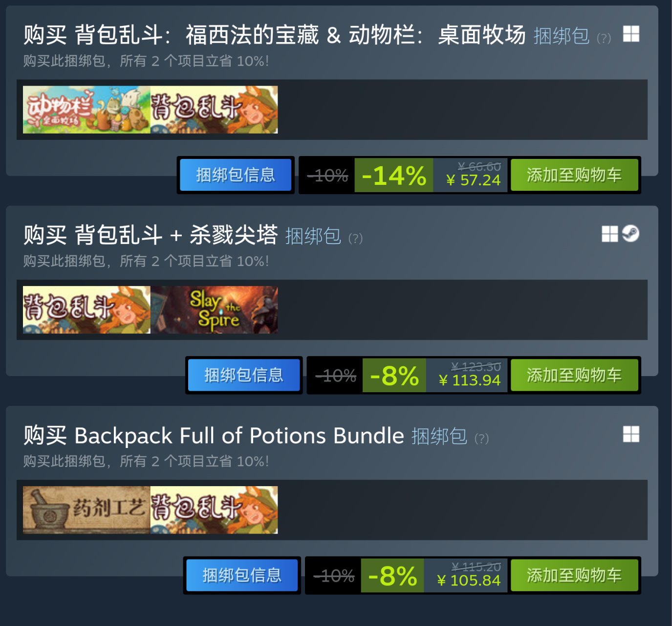Click (?) help icon beside 杀戮尖塔 bundle title
The height and width of the screenshot is (626, 672).
pyautogui.click(x=355, y=239)
